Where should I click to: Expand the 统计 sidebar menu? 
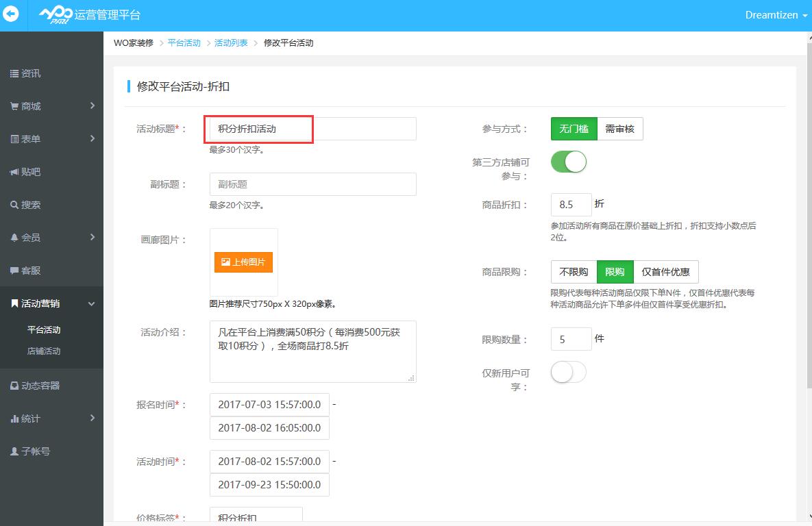(27, 418)
